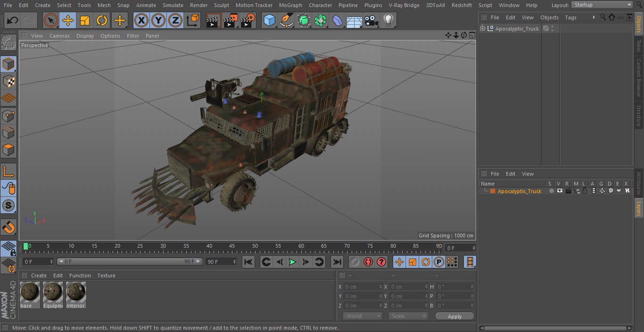Open the File menu
Viewport: 644px width, 332px height.
pyautogui.click(x=8, y=5)
